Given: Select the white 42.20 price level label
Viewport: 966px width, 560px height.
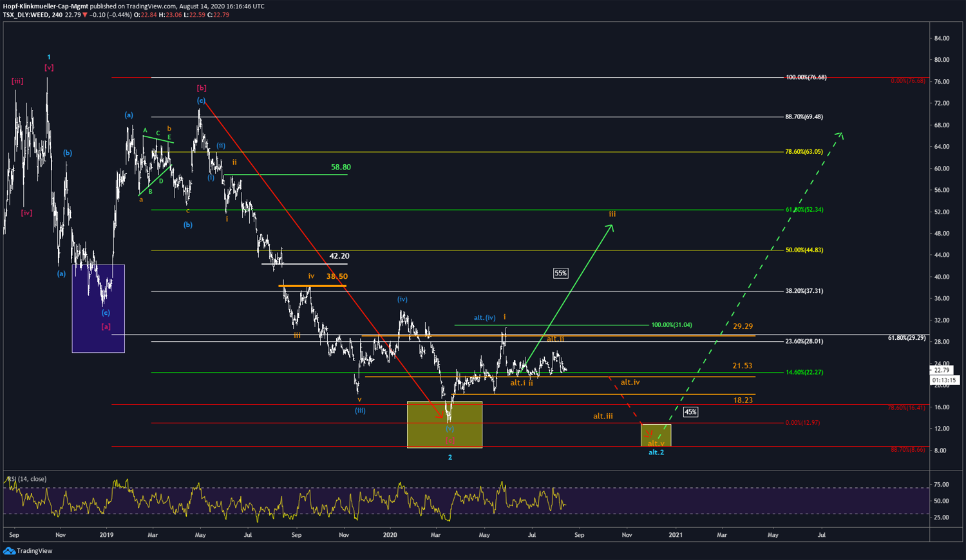Looking at the screenshot, I should pos(339,256).
